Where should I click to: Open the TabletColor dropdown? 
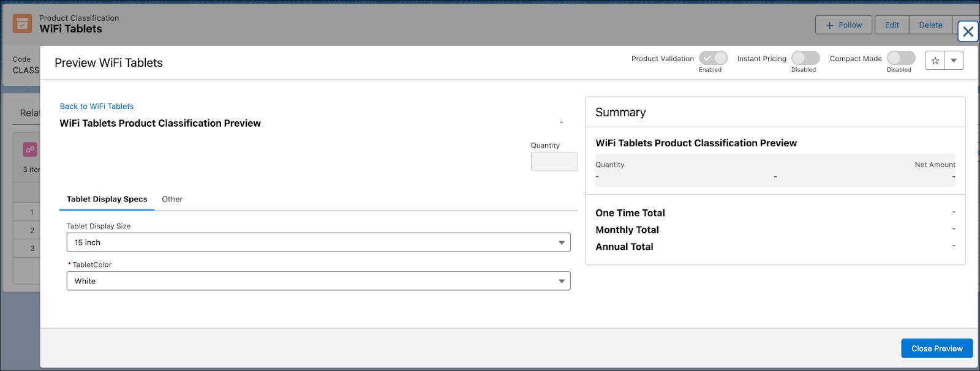coord(318,281)
